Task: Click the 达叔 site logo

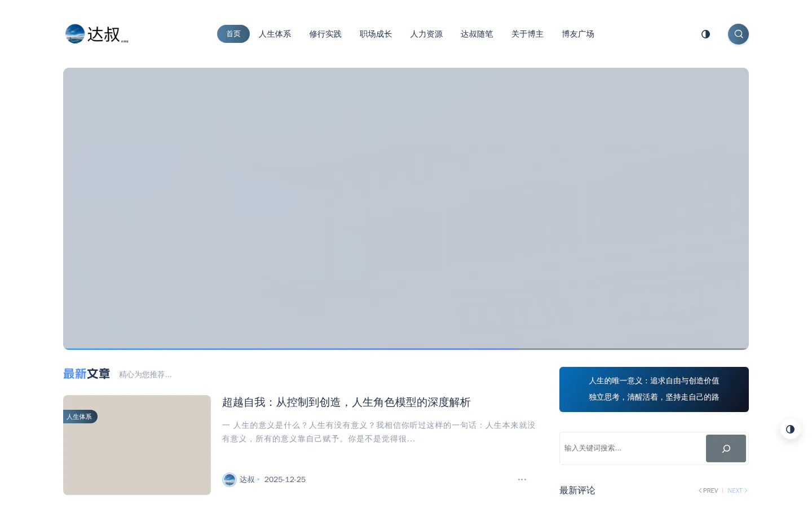Action: click(97, 34)
